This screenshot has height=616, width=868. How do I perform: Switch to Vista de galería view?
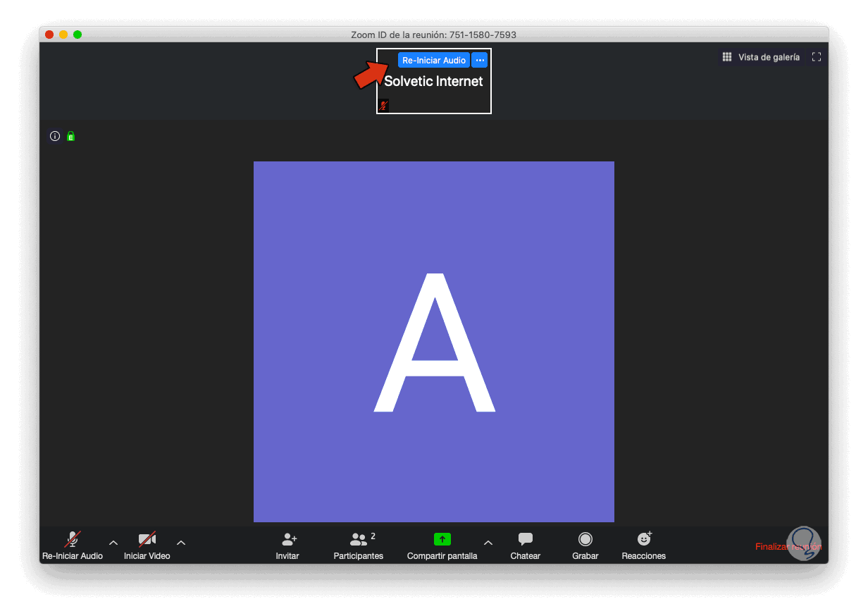click(761, 57)
